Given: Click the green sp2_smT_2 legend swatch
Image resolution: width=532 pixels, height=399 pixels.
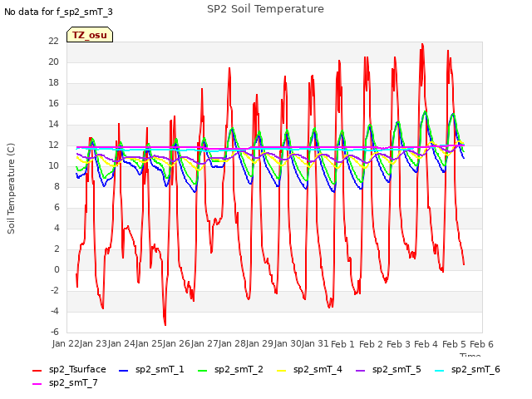Looking at the screenshot, I should pyautogui.click(x=202, y=371).
